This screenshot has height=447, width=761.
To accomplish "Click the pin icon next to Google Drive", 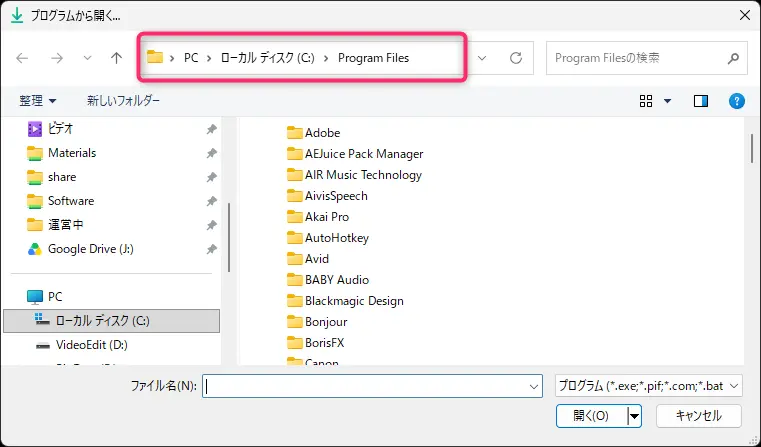I will 212,249.
